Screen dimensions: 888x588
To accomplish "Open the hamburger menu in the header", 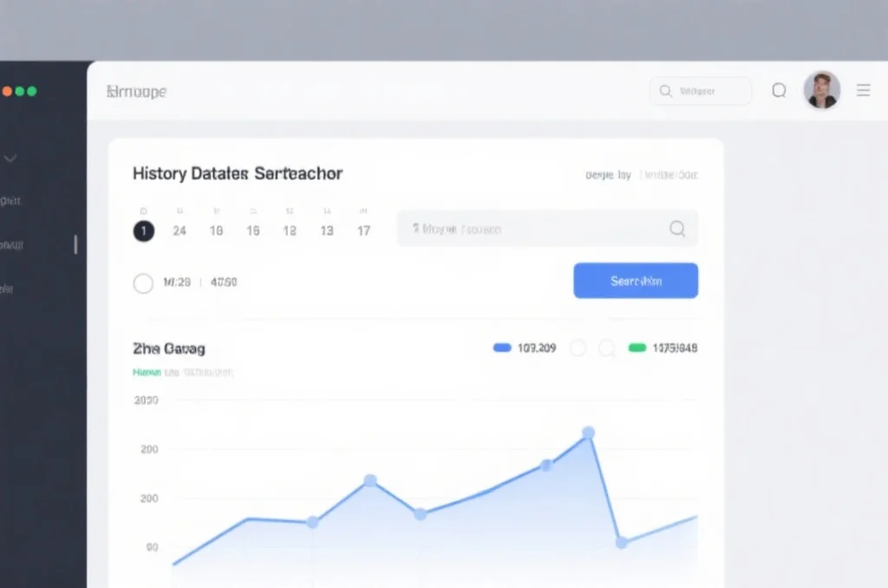I will click(863, 90).
